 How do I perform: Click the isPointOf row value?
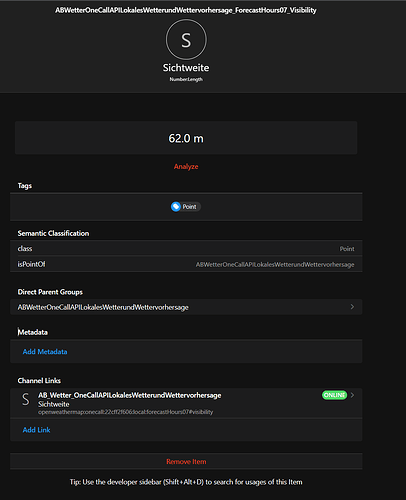click(275, 265)
